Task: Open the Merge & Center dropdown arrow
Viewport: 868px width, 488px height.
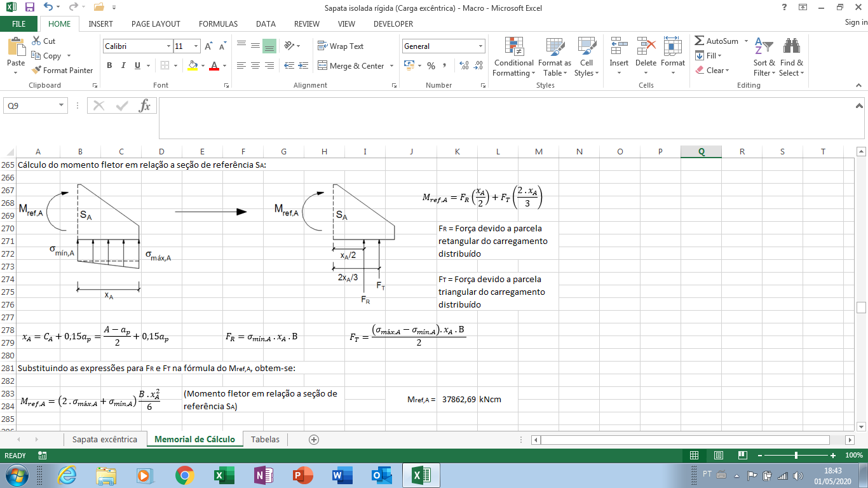Action: [x=391, y=66]
